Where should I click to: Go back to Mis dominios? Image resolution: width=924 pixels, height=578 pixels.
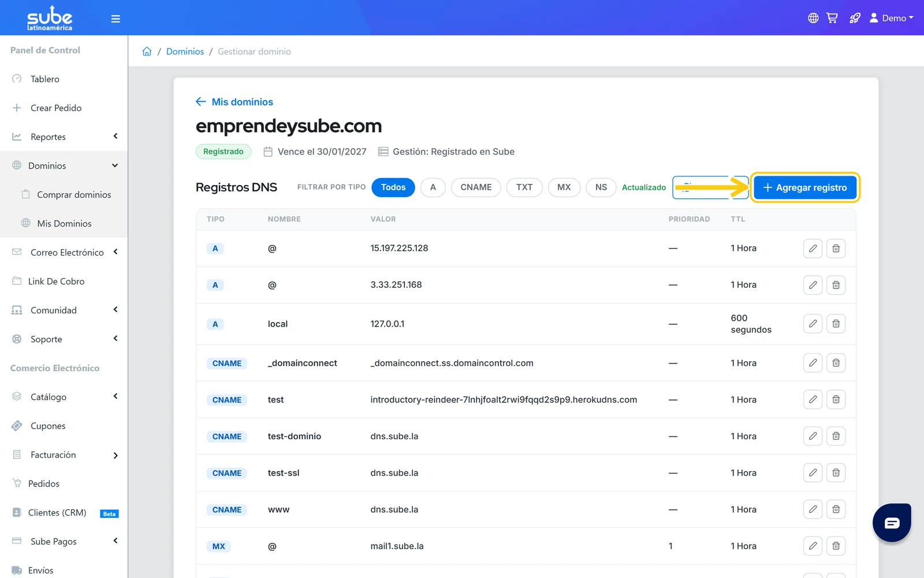(x=234, y=102)
